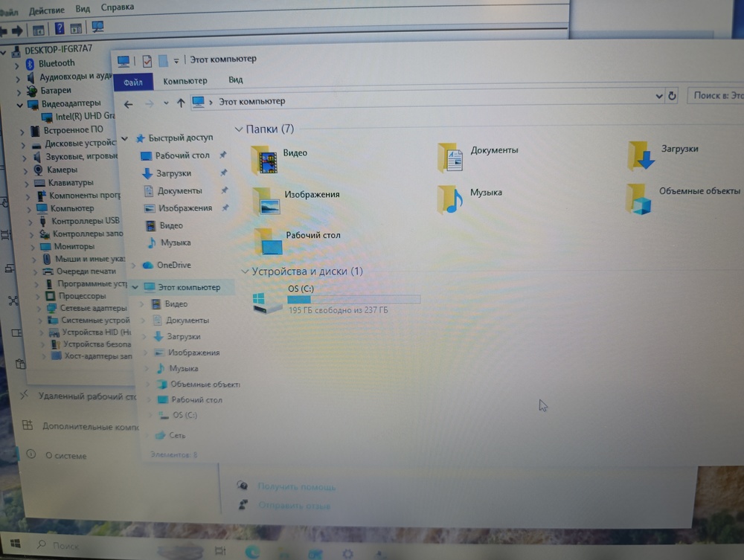Open the Компьютер ribbon tab
744x560 pixels.
(185, 81)
